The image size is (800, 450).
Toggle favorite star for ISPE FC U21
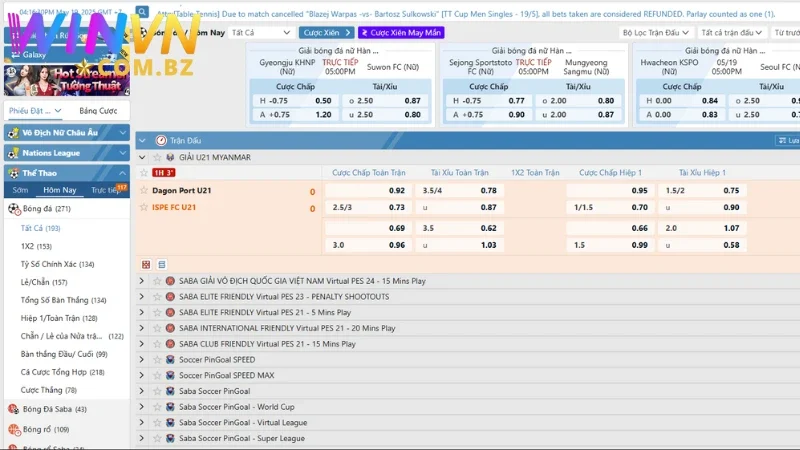pyautogui.click(x=144, y=207)
